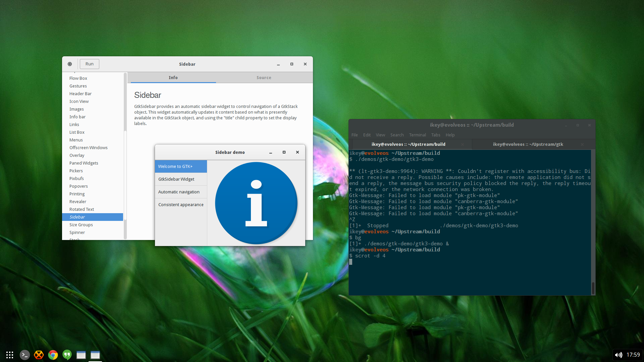Image resolution: width=644 pixels, height=362 pixels.
Task: Launch the terminal from the panel
Action: 25,355
